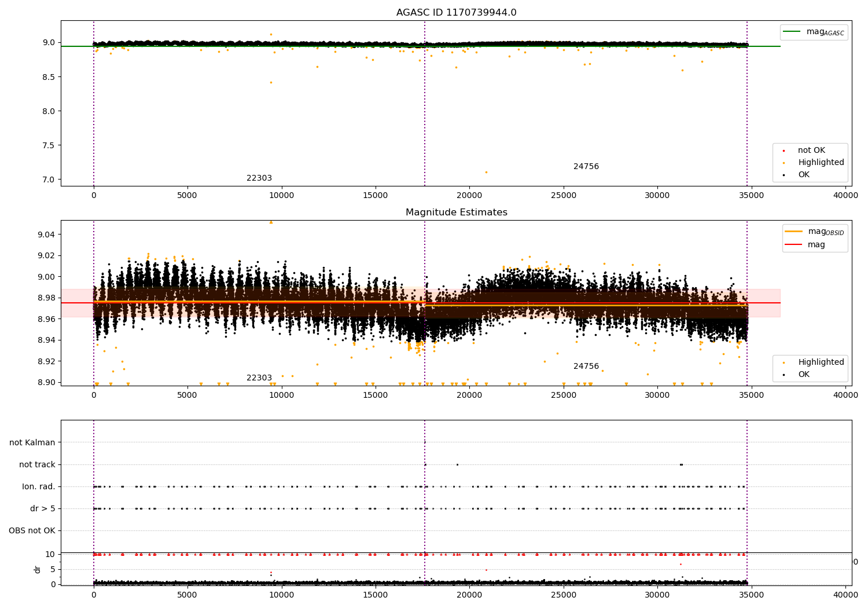Select the 'dr > 5' row label
This screenshot has height=608, width=868.
43,509
